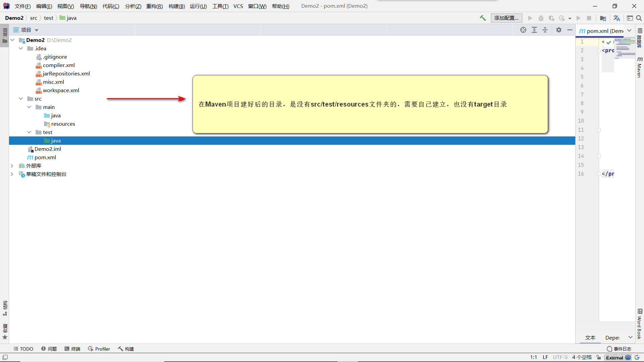Click the 添加配置... button
The width and height of the screenshot is (644, 362).
pyautogui.click(x=506, y=18)
